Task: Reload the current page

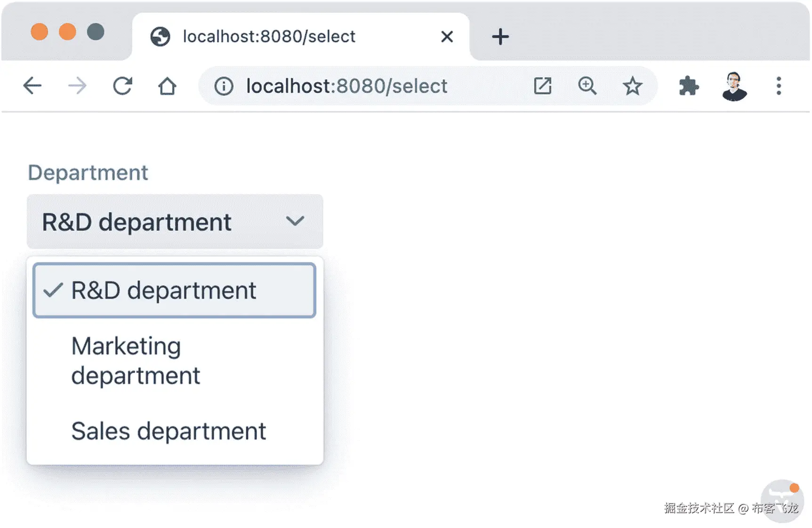Action: point(122,86)
